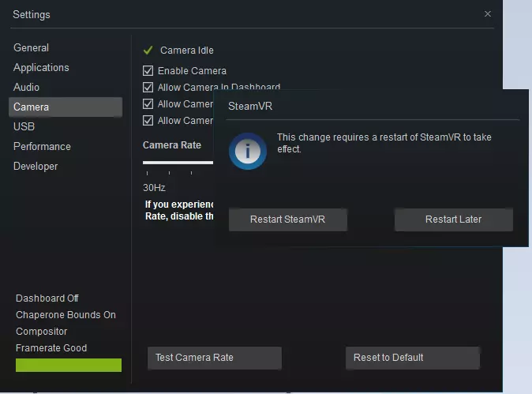
Task: Click the blue info icon in dialog
Action: 248,151
